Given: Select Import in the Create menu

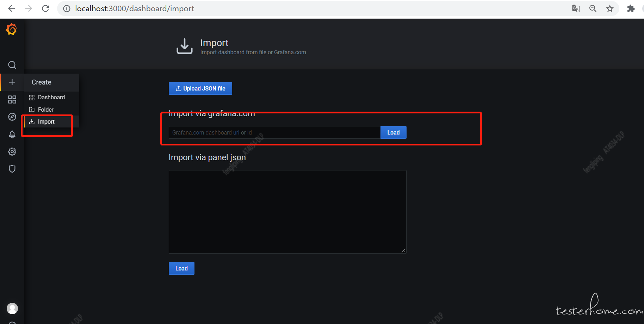Looking at the screenshot, I should click(x=51, y=122).
